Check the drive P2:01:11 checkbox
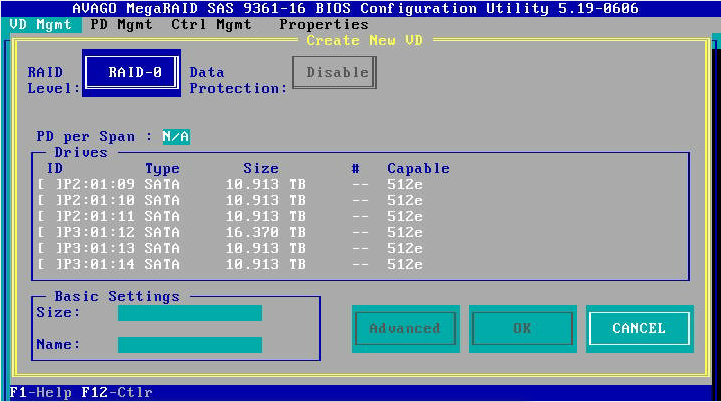Viewport: 721px width, 402px height. (48, 216)
